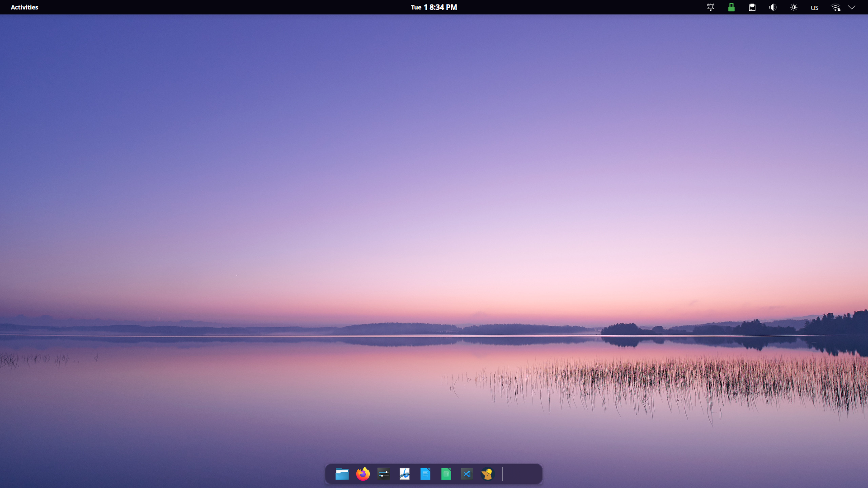
Task: Launch Visual Studio Code from dock
Action: tap(467, 474)
